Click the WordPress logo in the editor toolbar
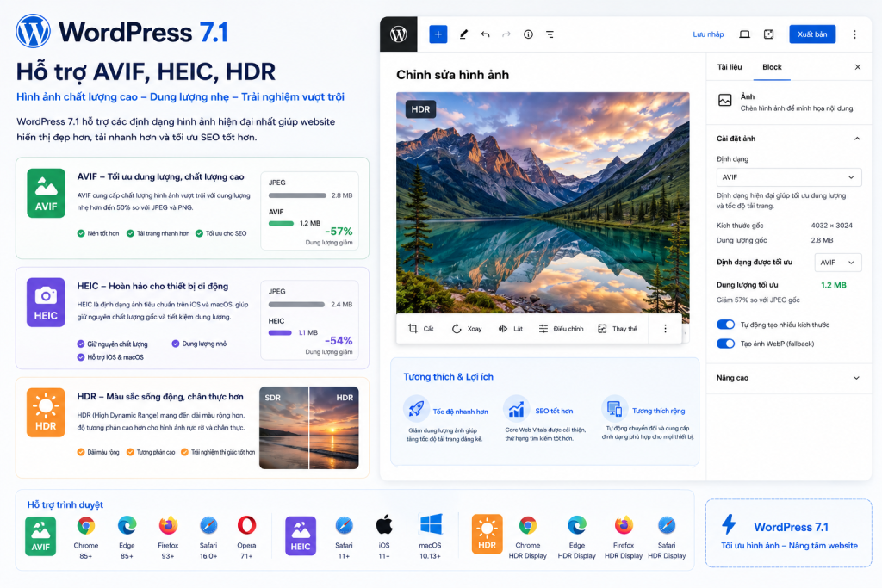Screen dimensions: 882x588 click(398, 34)
